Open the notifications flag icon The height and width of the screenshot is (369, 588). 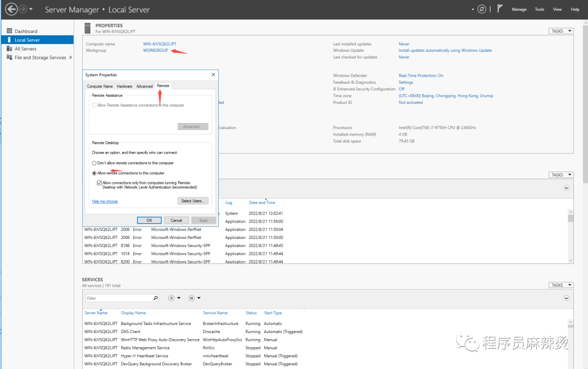(x=500, y=9)
